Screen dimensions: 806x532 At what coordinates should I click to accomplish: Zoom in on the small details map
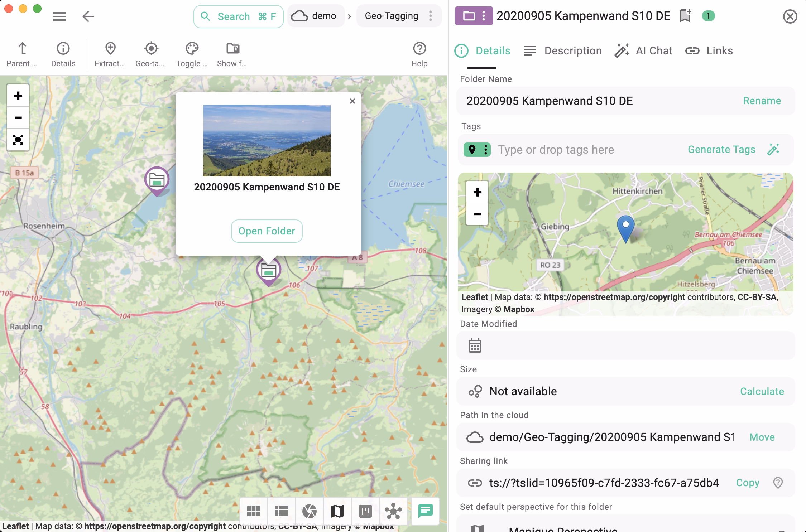477,192
